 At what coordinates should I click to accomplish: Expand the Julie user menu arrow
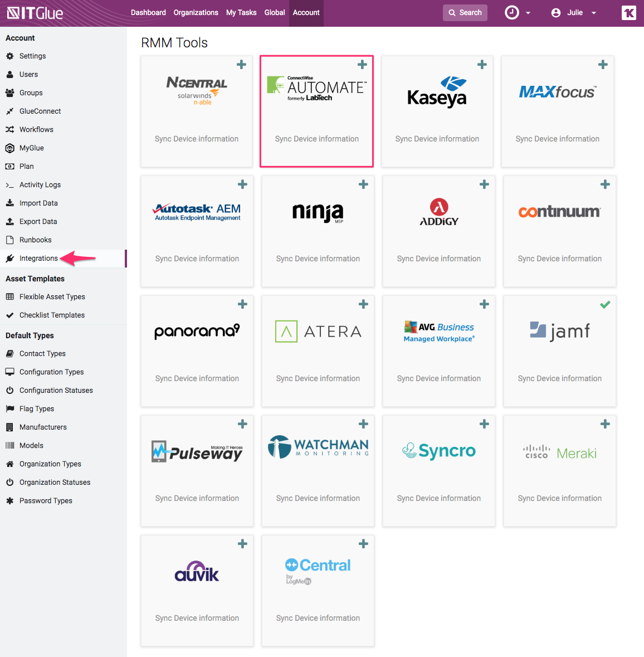[x=594, y=13]
